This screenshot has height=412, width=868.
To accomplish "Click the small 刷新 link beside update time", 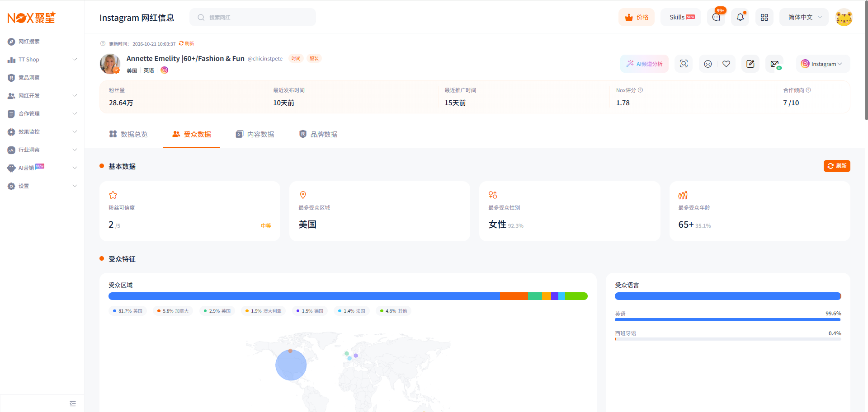I will (186, 44).
